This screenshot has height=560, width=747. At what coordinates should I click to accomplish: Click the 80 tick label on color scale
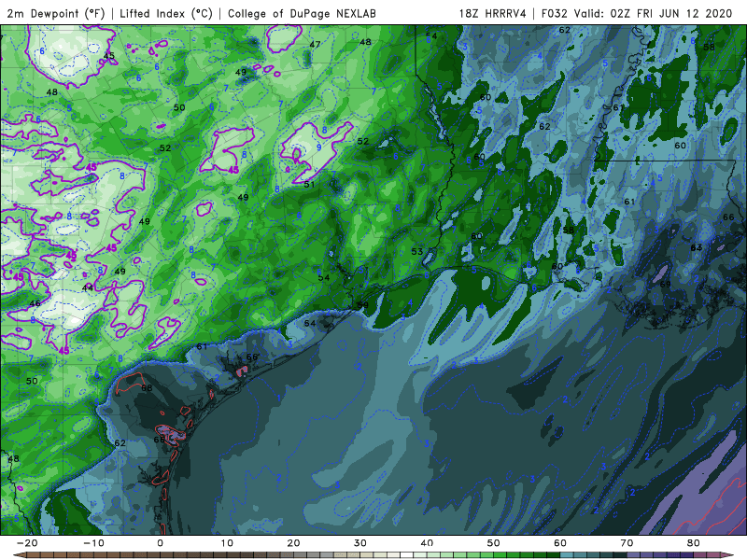coord(694,543)
